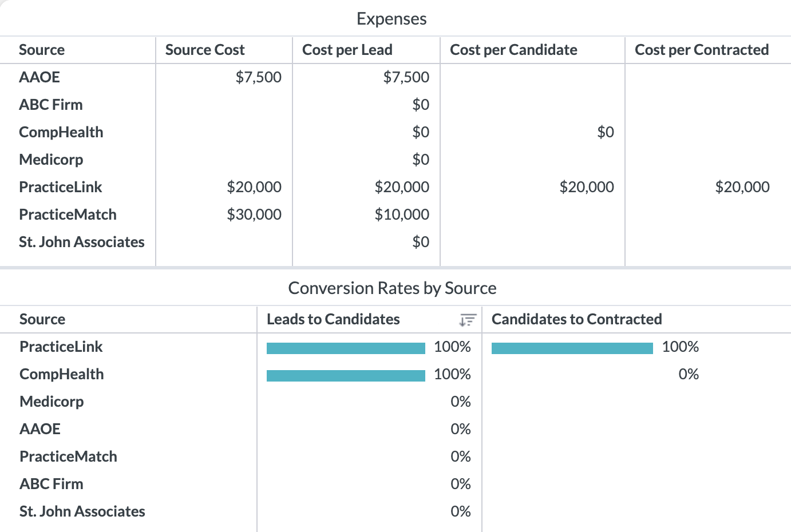Click St. John Associates Leads to Candidates 0%
791x532 pixels.
pos(461,511)
